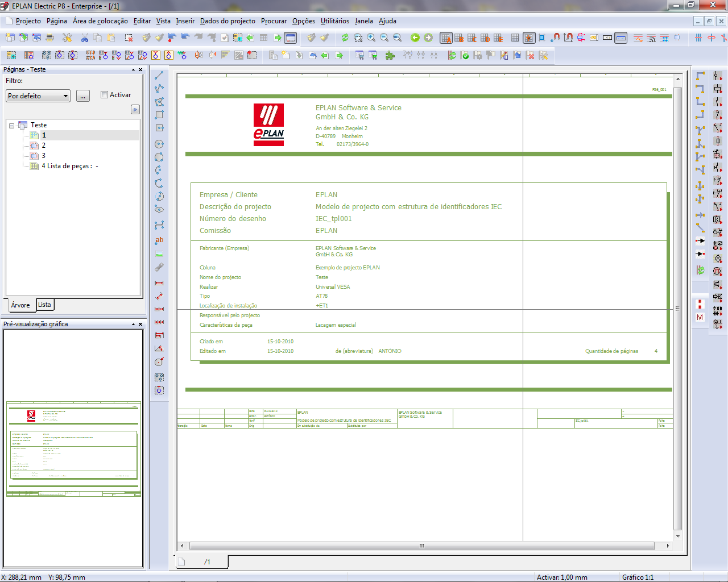Image resolution: width=728 pixels, height=582 pixels.
Task: Select the Line drawing tool
Action: (x=159, y=76)
